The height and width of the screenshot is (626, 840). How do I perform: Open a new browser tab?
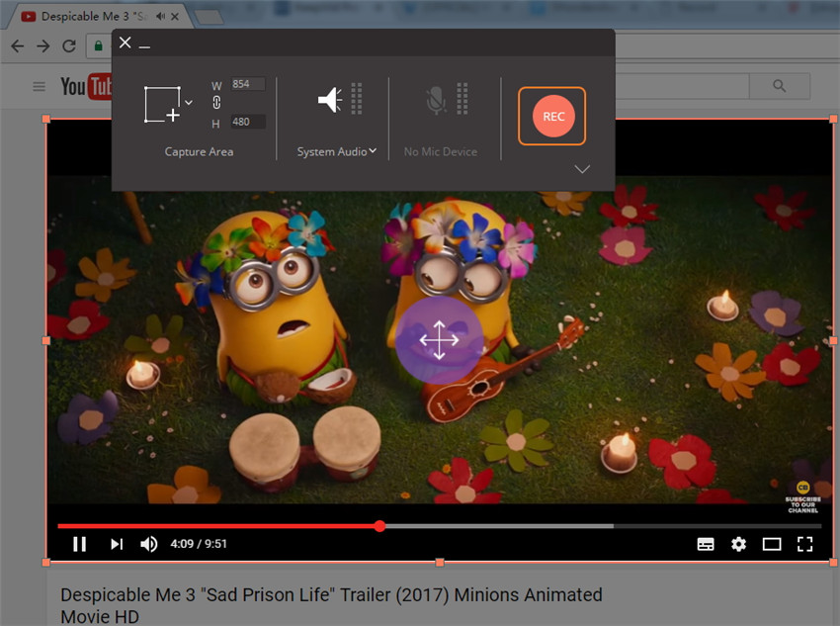point(209,17)
